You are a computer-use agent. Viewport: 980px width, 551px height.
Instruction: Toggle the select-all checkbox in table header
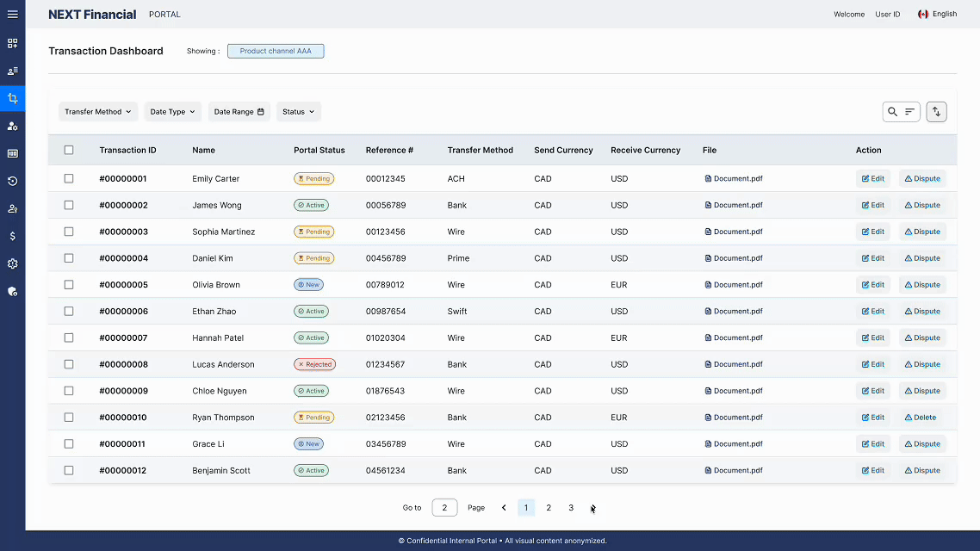pos(69,150)
